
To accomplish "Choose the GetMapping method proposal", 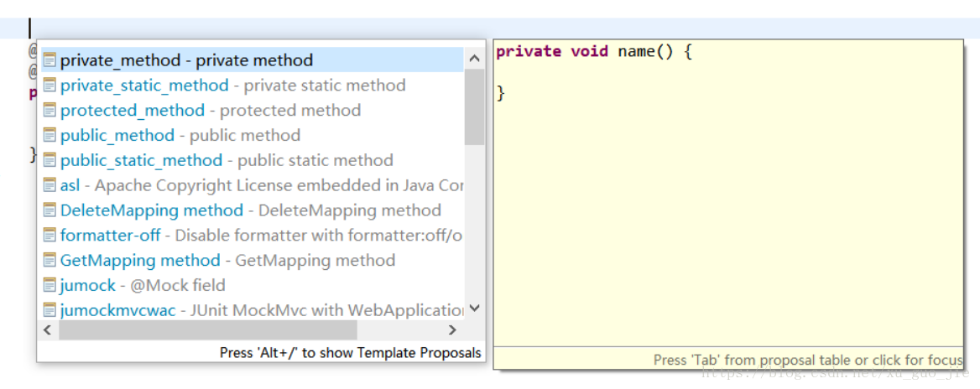I will 227,261.
